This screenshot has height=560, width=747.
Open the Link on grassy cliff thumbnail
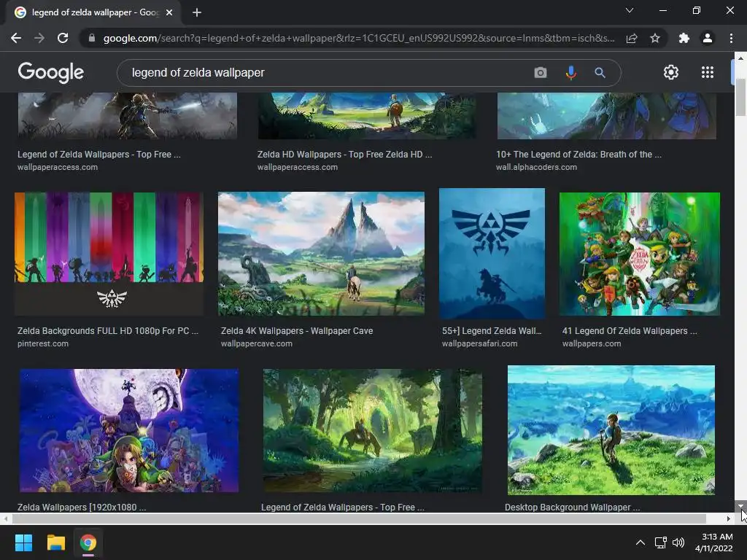[611, 430]
